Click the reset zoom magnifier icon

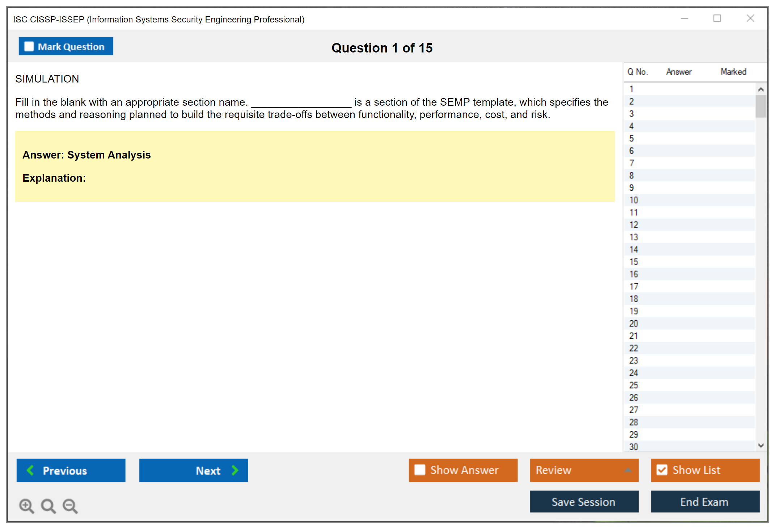pyautogui.click(x=48, y=506)
